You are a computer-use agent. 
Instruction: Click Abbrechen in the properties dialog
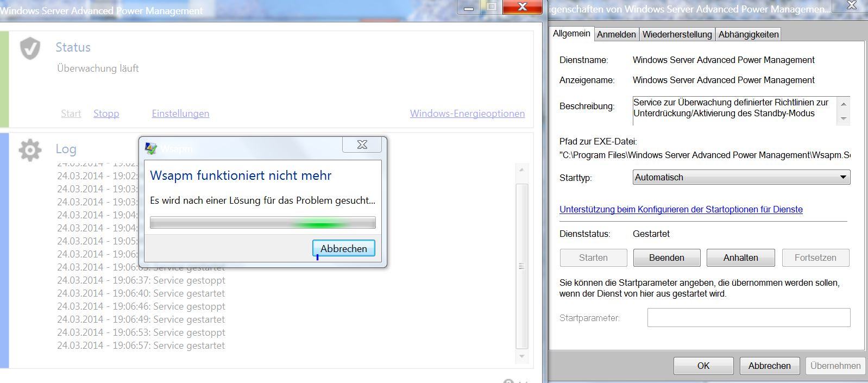769,366
